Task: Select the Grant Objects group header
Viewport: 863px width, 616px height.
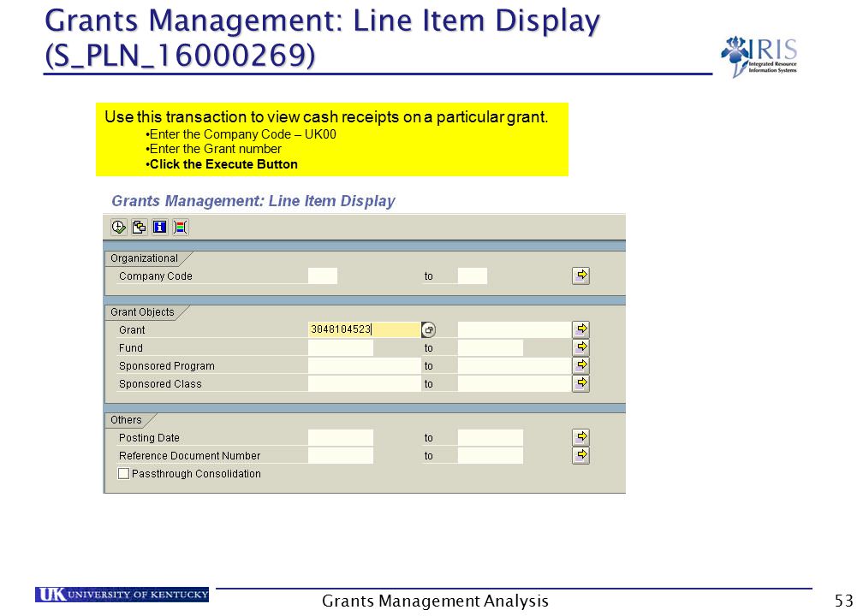Action: pyautogui.click(x=142, y=311)
